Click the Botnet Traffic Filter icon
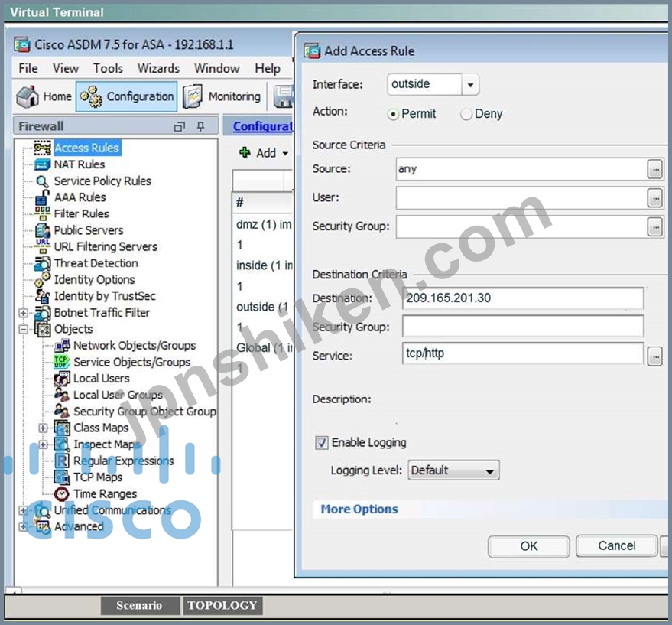Image resolution: width=672 pixels, height=625 pixels. pos(43,313)
